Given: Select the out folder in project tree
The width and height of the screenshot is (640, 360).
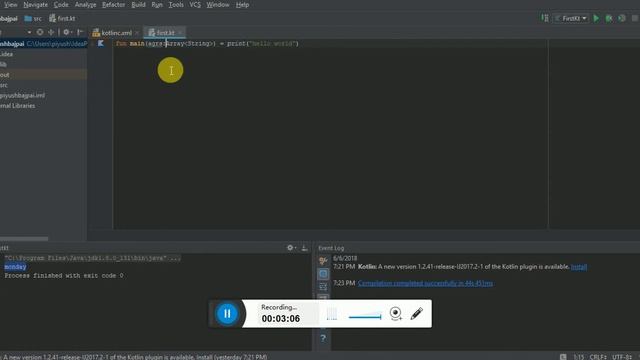Looking at the screenshot, I should pyautogui.click(x=43, y=75).
